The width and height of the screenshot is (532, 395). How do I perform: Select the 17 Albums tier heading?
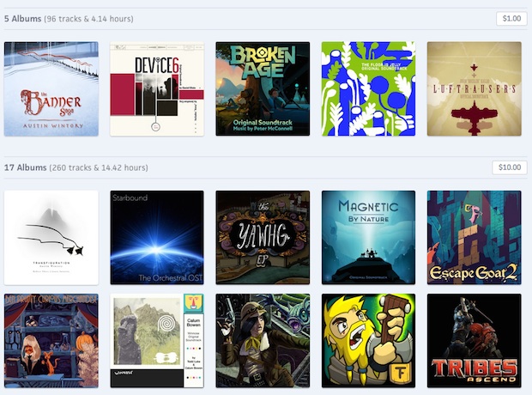27,167
